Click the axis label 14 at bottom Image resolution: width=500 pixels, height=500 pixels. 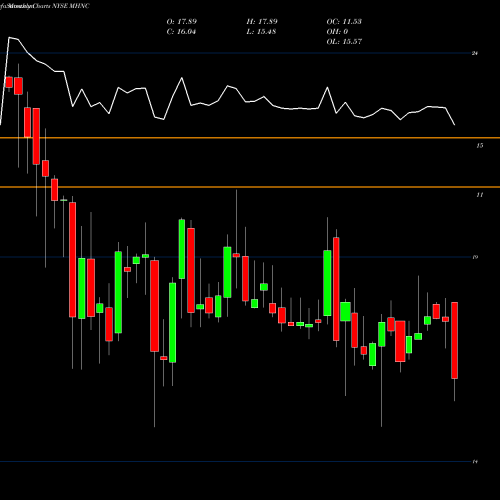click(475, 462)
